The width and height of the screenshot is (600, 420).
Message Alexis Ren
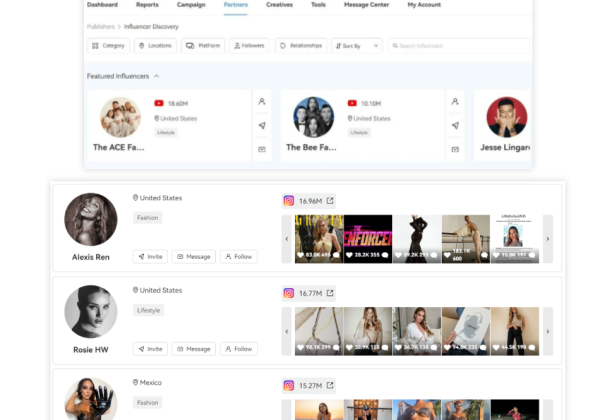point(194,256)
